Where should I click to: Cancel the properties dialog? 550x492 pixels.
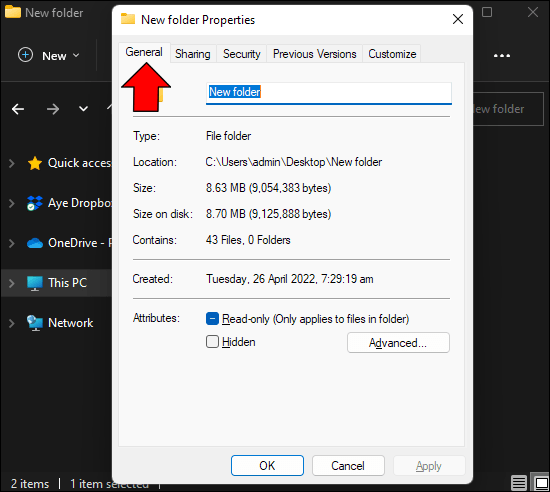coord(348,466)
